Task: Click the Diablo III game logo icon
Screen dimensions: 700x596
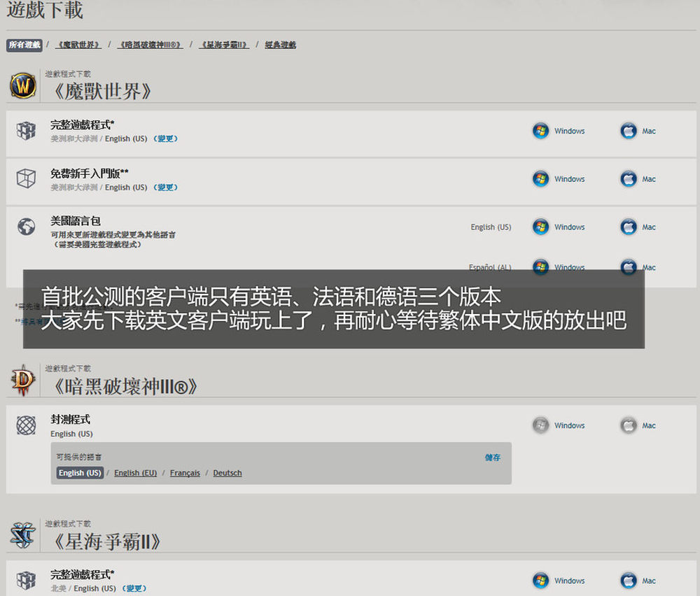Action: (x=22, y=381)
